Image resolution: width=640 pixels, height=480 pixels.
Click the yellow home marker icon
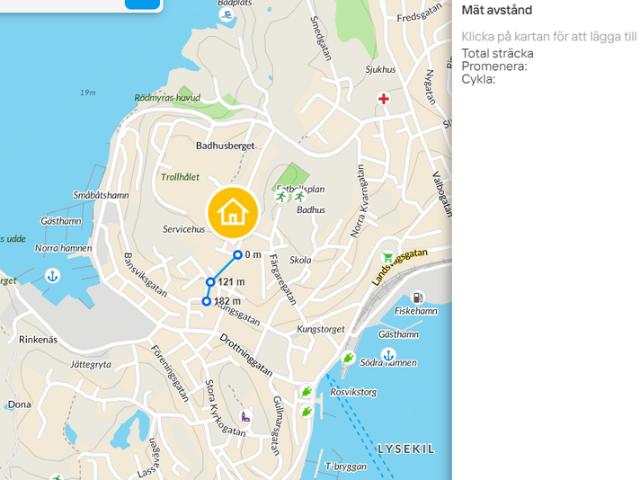tap(233, 213)
